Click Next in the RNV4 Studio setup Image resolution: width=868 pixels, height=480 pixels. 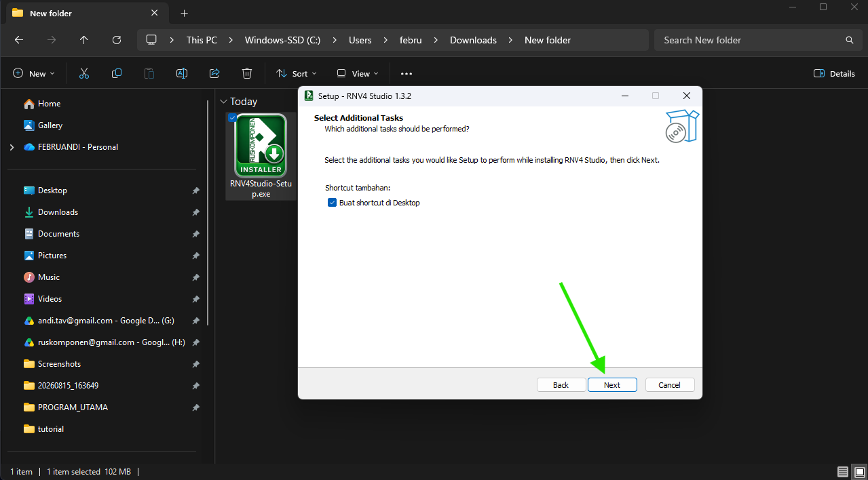tap(612, 385)
